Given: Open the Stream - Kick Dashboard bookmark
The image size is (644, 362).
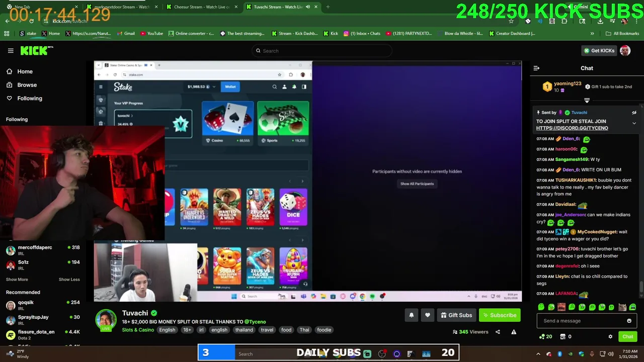Looking at the screenshot, I should pos(294,34).
